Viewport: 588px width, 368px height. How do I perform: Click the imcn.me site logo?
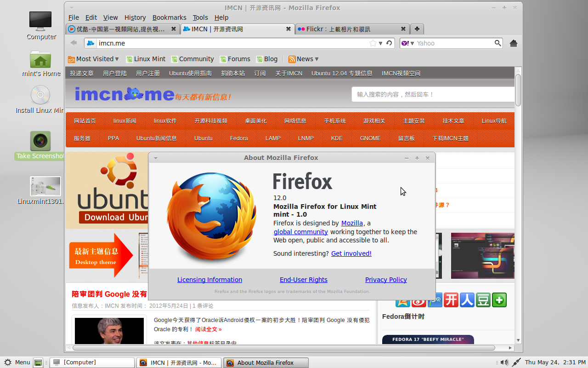point(124,94)
